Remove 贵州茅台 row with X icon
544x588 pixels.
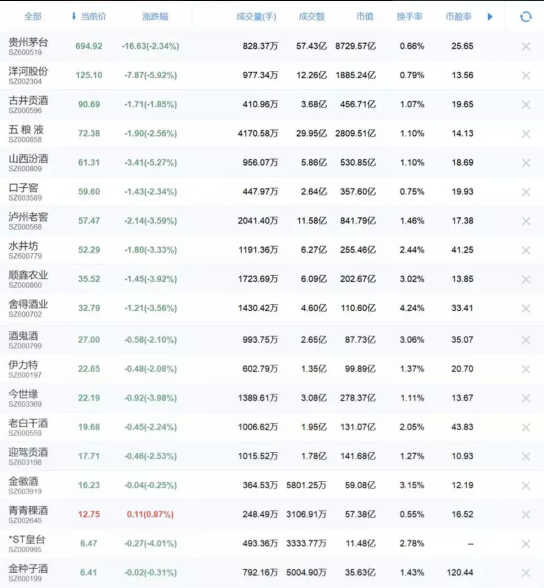click(x=526, y=46)
